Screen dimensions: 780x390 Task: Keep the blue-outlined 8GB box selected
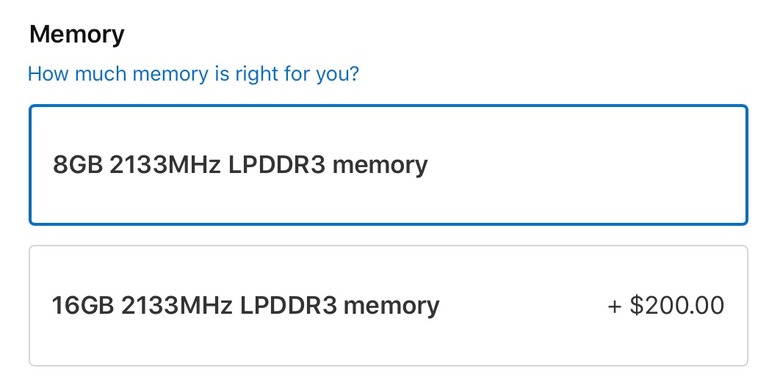[389, 165]
